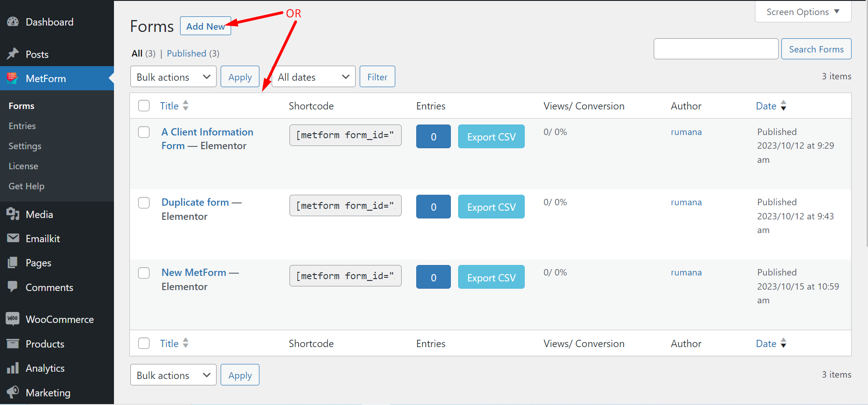Click the Analytics bar chart icon
Image resolution: width=868 pixels, height=405 pixels.
pyautogui.click(x=13, y=368)
